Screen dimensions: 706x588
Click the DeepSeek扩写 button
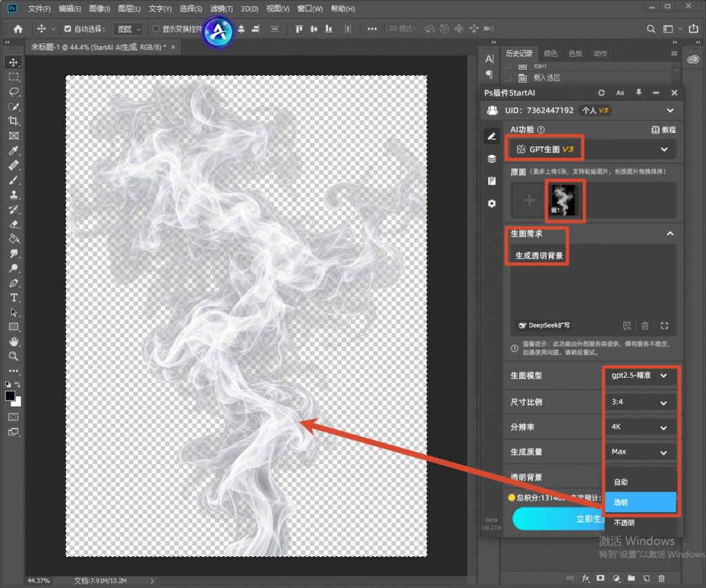544,325
